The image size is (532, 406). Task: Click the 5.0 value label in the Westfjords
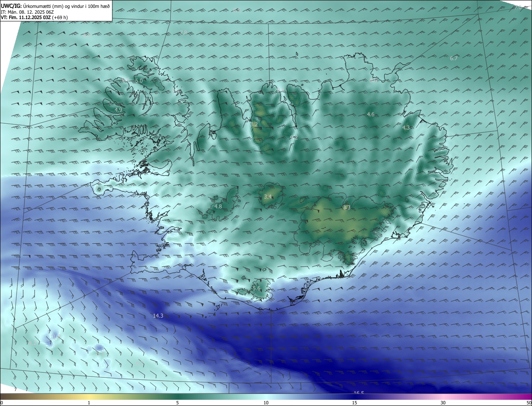[139, 81]
